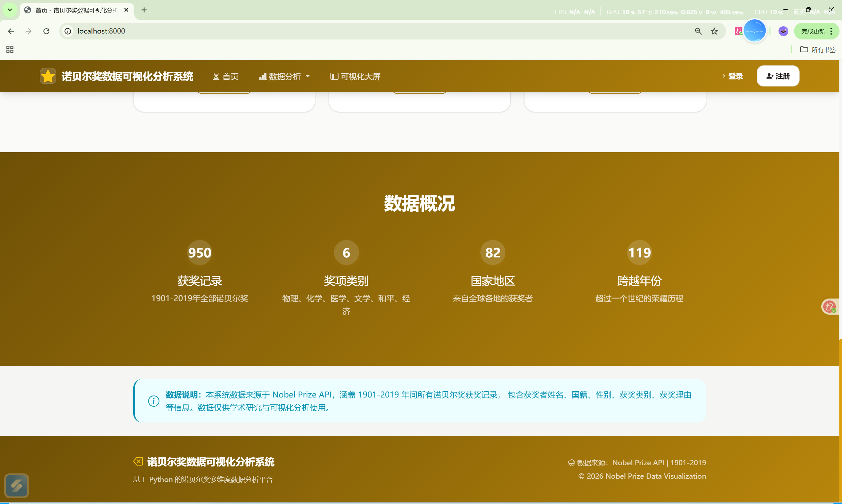This screenshot has width=842, height=504.
Task: Click the gold star logo icon
Action: pos(48,76)
